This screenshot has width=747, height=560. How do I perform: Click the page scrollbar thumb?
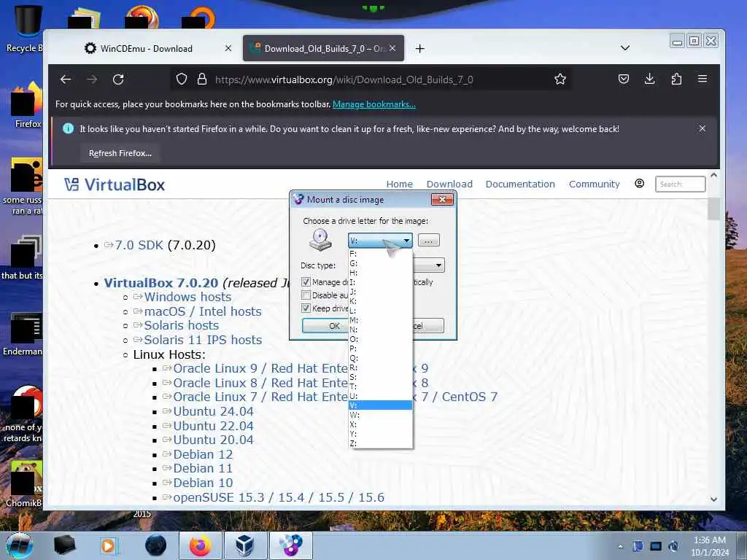tap(713, 209)
